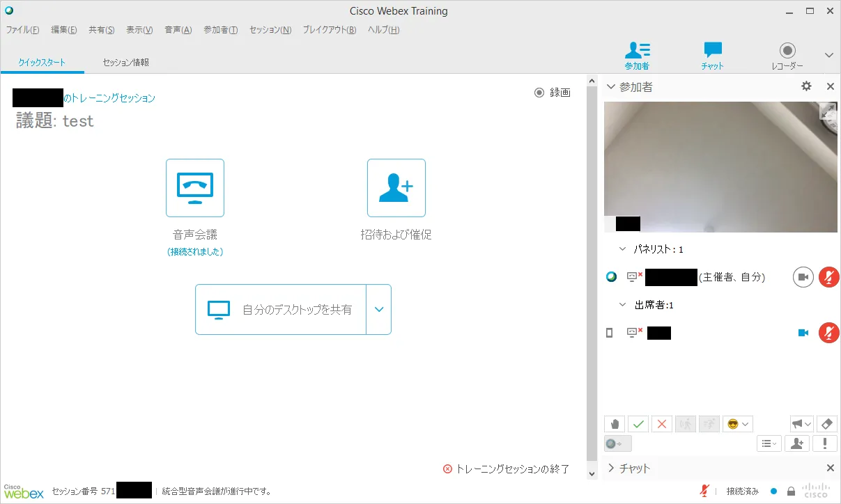The image size is (841, 504).
Task: Click the 招待および催促 invite icon
Action: pos(396,188)
